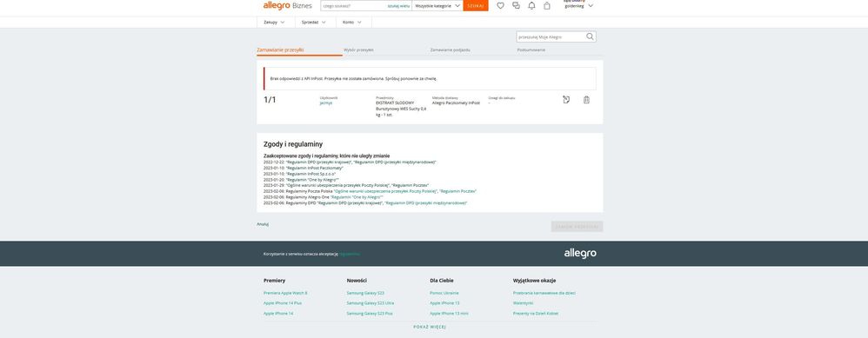This screenshot has height=338, width=868.
Task: Expand the Konto menu
Action: click(x=352, y=22)
